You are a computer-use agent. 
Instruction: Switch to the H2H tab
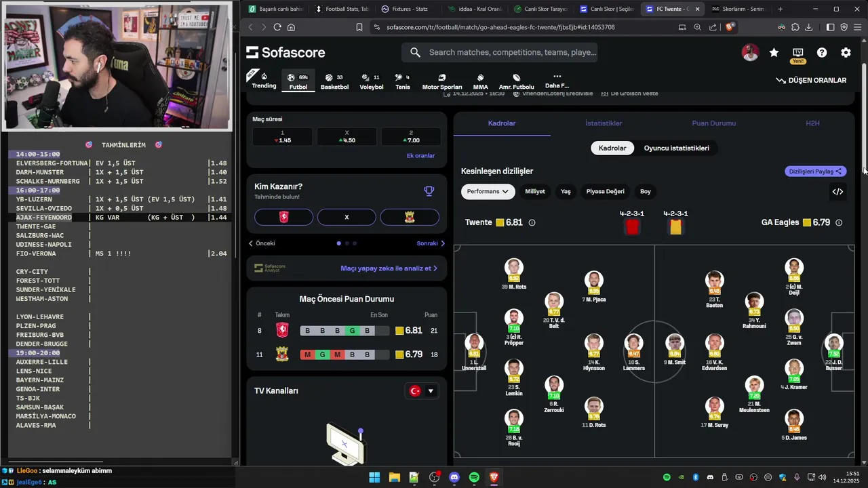(x=812, y=123)
